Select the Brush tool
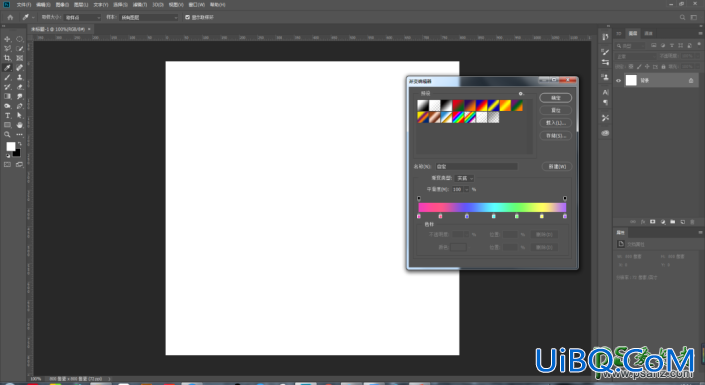The width and height of the screenshot is (705, 385). [x=7, y=77]
